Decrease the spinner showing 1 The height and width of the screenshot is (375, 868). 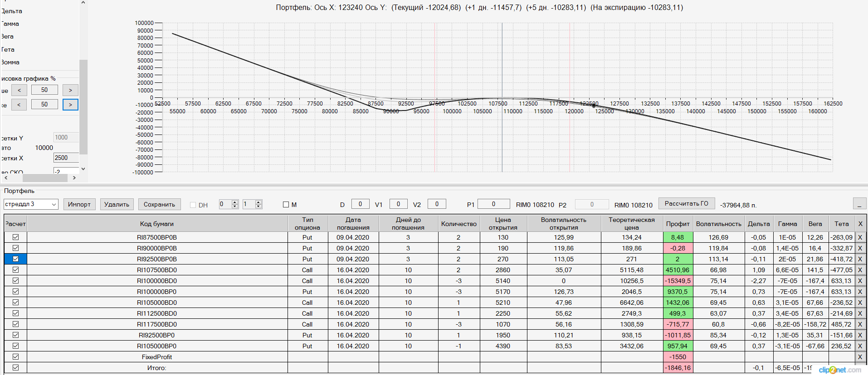click(x=258, y=207)
